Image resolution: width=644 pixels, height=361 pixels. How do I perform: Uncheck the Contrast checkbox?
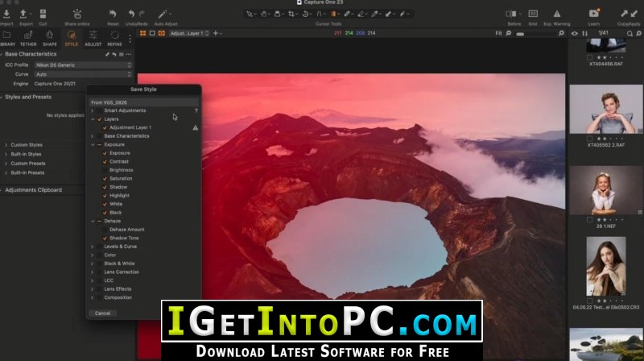(105, 162)
